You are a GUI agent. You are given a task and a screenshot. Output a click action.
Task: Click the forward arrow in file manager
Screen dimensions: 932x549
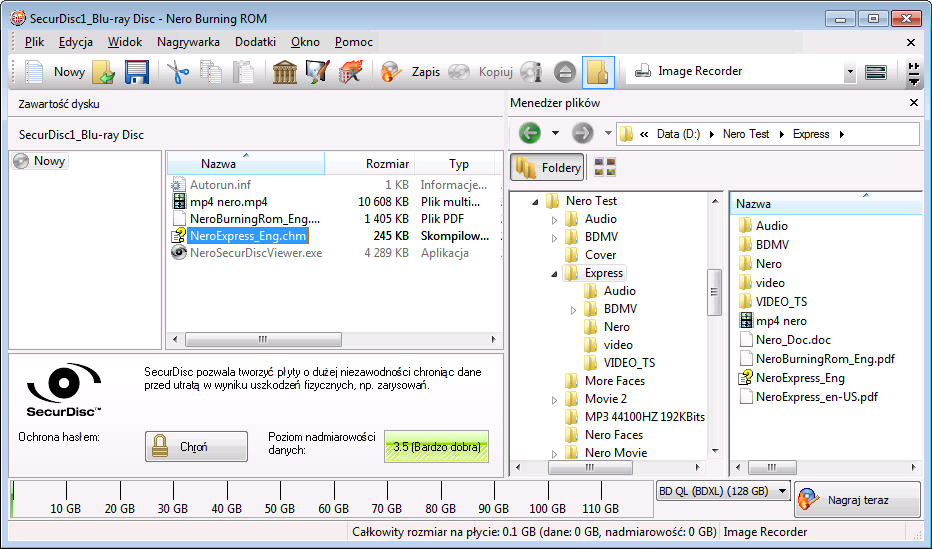point(582,133)
